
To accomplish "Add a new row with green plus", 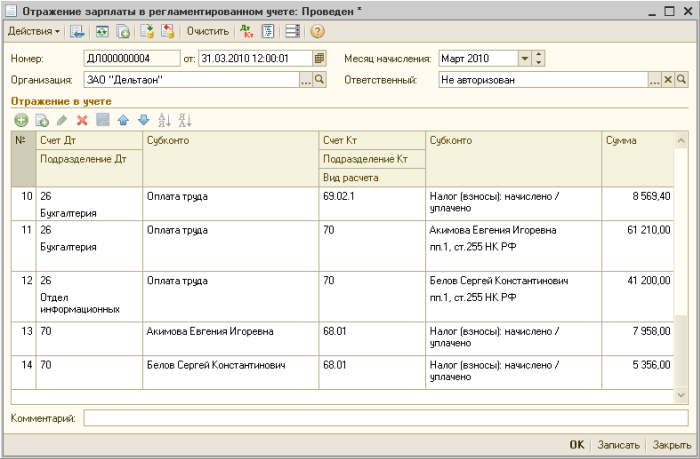I will [x=21, y=120].
